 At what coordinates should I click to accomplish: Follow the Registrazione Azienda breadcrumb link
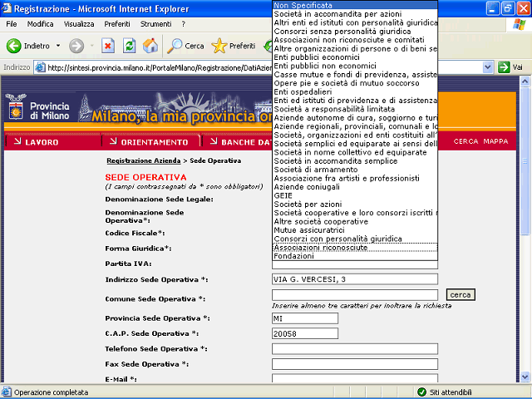[144, 160]
